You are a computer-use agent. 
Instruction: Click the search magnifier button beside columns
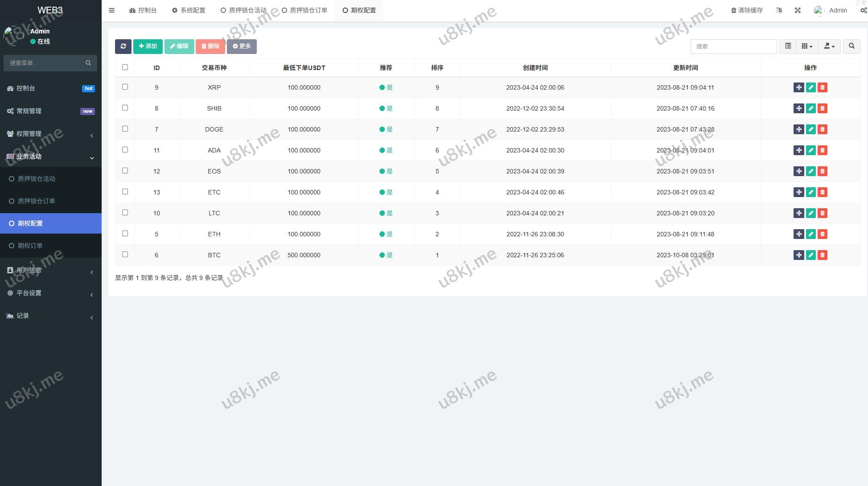pos(852,46)
